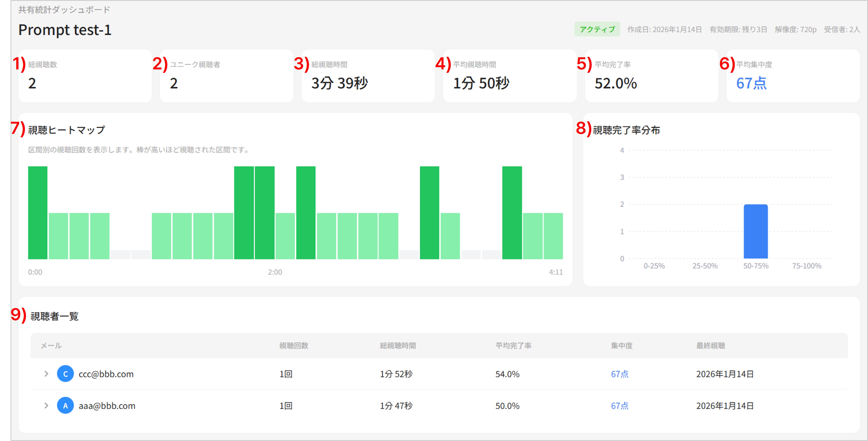Sort by 総視聴時間 column header
Viewport: 868px width, 441px height.
[x=398, y=345]
